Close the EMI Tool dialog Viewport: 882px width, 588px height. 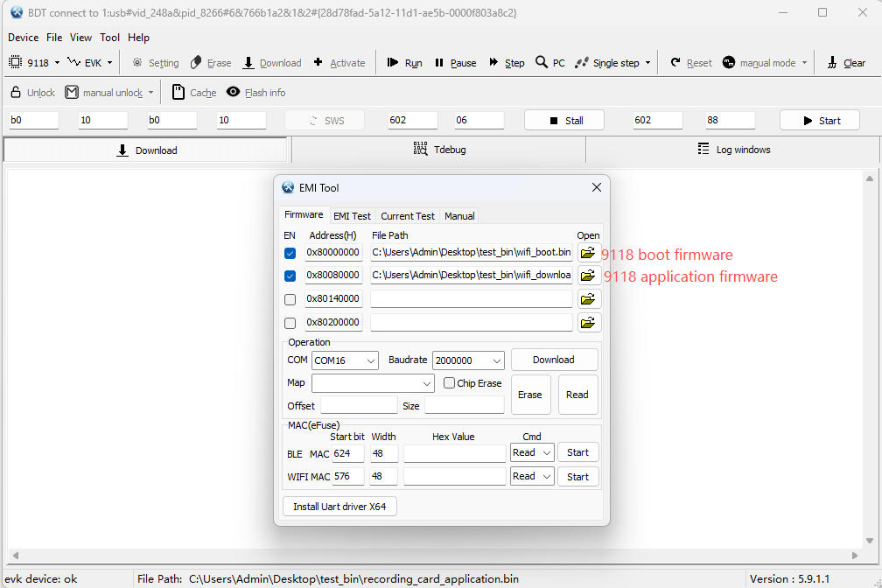[597, 187]
